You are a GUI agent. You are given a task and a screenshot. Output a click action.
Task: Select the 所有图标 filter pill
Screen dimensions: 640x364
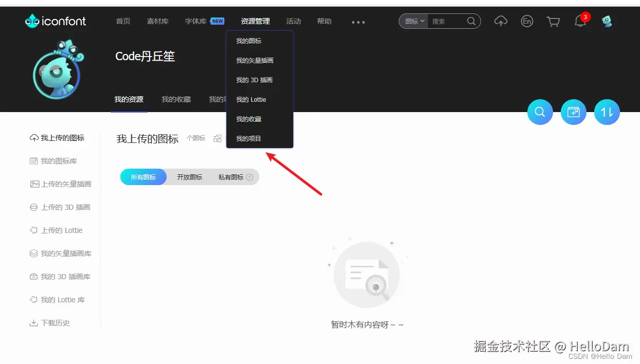click(x=143, y=176)
